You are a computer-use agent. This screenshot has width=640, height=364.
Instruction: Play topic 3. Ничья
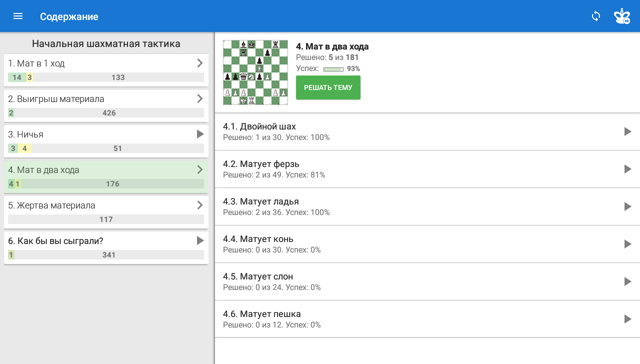[200, 134]
